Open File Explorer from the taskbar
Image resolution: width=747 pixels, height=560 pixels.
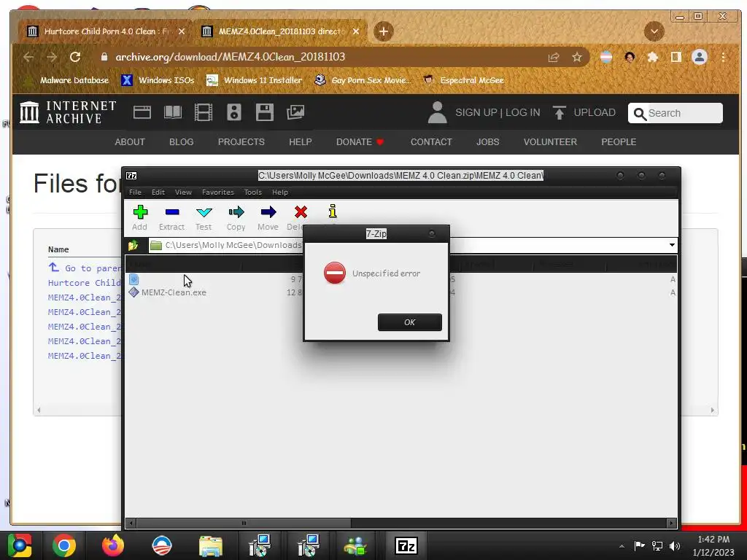pyautogui.click(x=211, y=545)
